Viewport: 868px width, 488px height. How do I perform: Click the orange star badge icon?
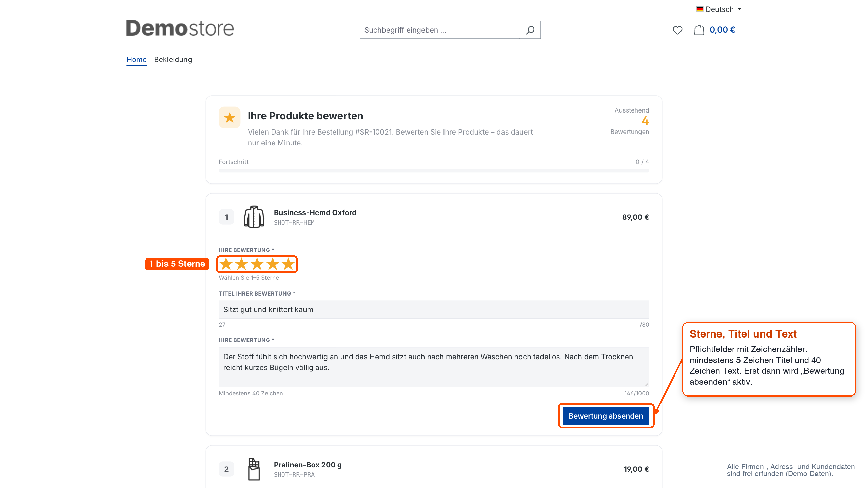(230, 118)
